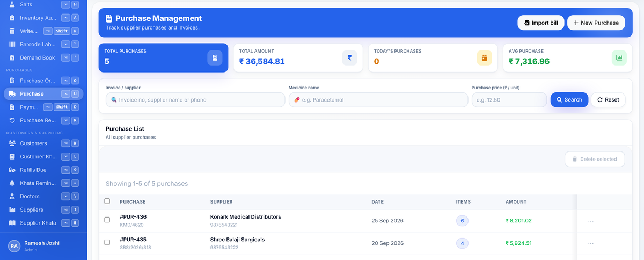Click the Import bill button

[x=541, y=23]
